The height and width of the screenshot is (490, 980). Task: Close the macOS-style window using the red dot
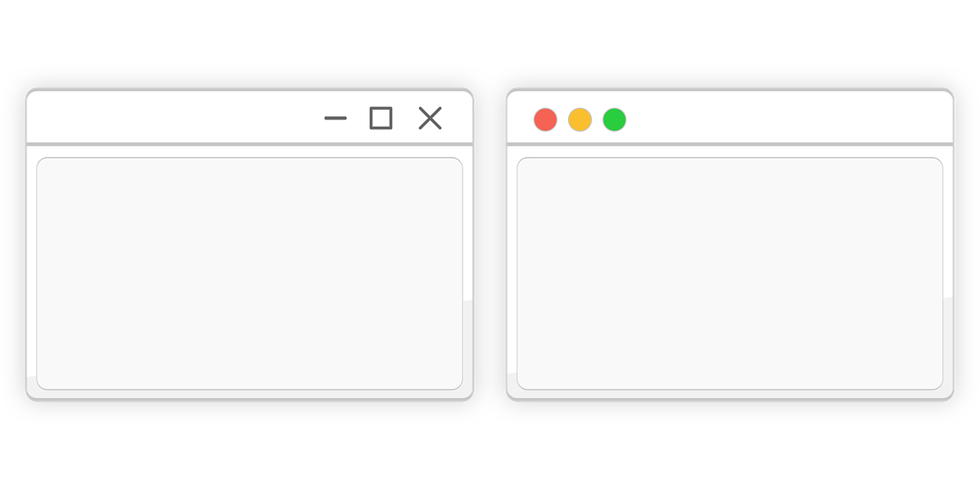tap(545, 119)
